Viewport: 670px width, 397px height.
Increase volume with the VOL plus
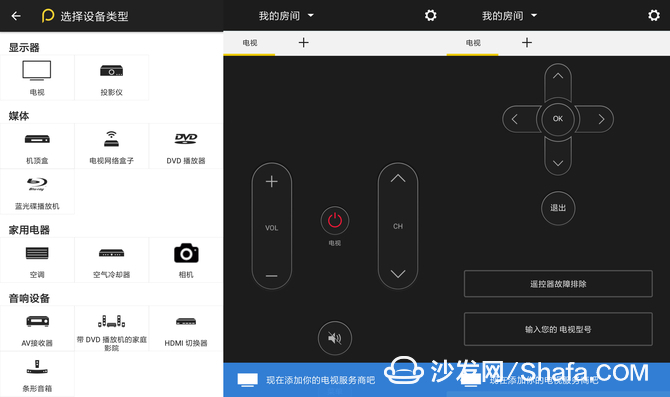point(272,182)
